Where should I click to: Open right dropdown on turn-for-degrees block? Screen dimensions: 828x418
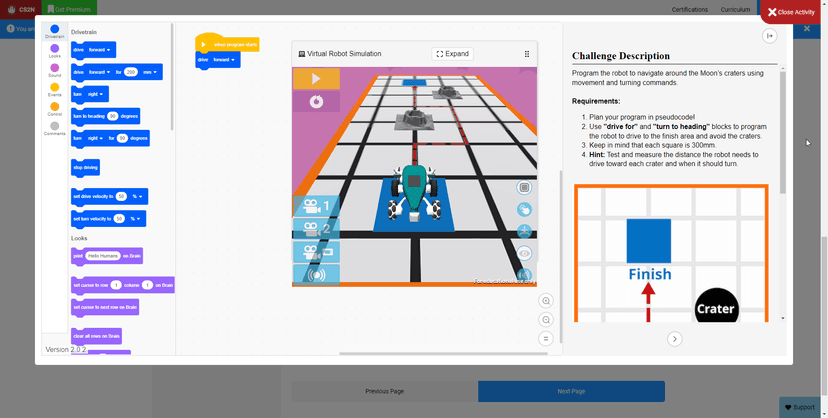[x=95, y=138]
